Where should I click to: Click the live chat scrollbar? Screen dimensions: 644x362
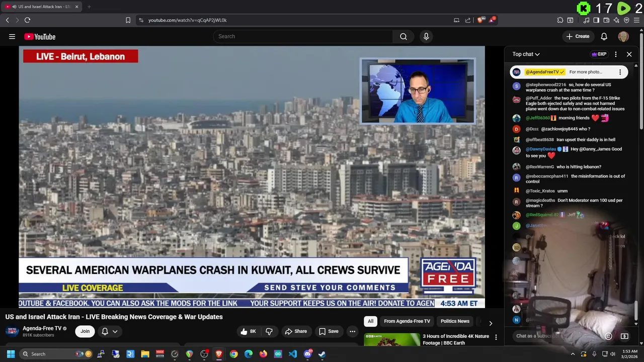[636, 310]
